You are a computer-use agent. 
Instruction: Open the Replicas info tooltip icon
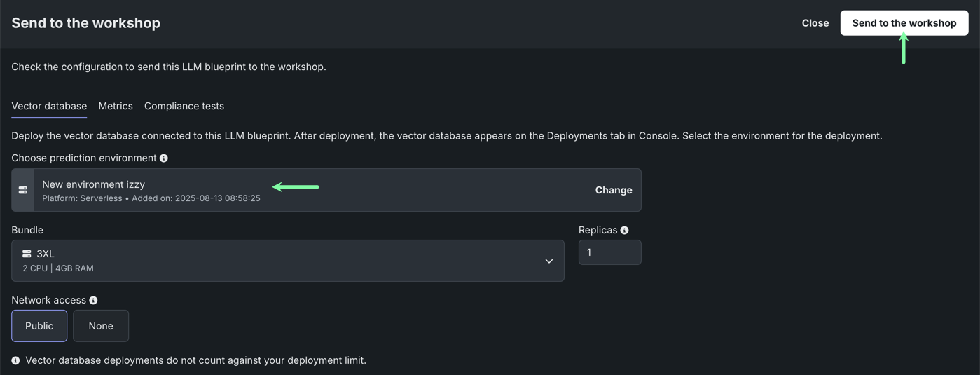(624, 231)
